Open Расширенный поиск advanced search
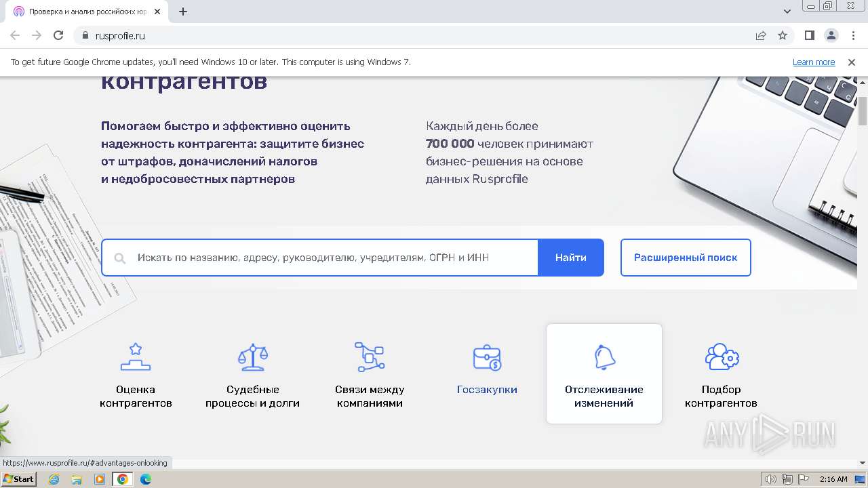The height and width of the screenshot is (488, 868). [x=686, y=258]
